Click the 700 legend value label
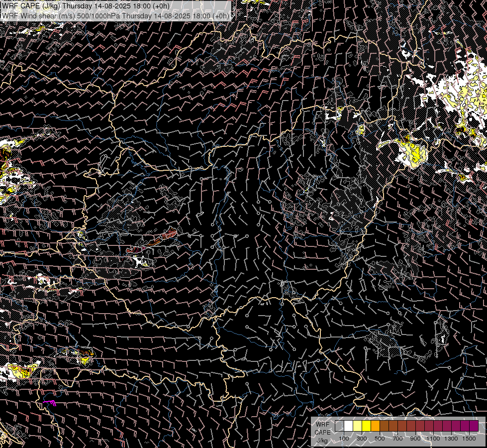487x448 pixels. click(x=397, y=439)
